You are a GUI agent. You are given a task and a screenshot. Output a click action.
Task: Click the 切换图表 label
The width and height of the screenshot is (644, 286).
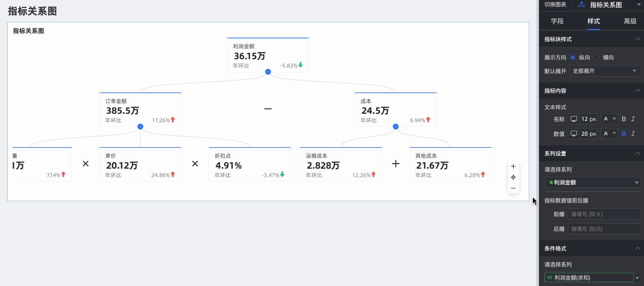pos(555,4)
